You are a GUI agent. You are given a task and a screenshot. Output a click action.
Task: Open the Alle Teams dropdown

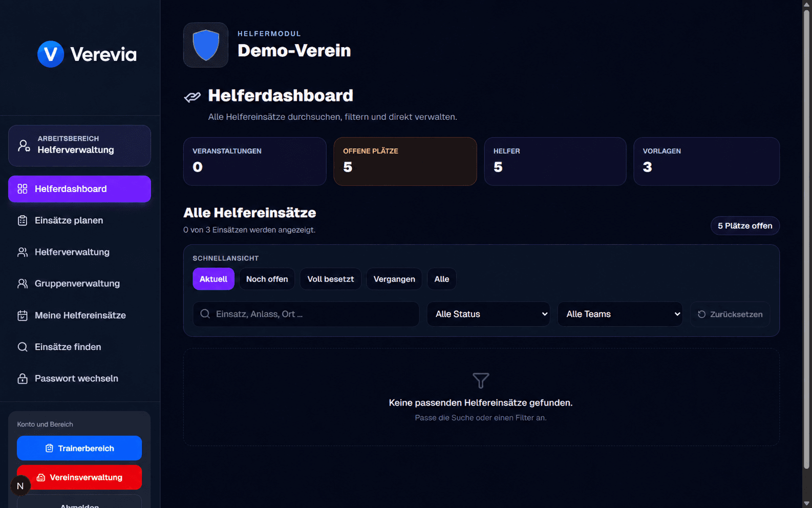(620, 314)
